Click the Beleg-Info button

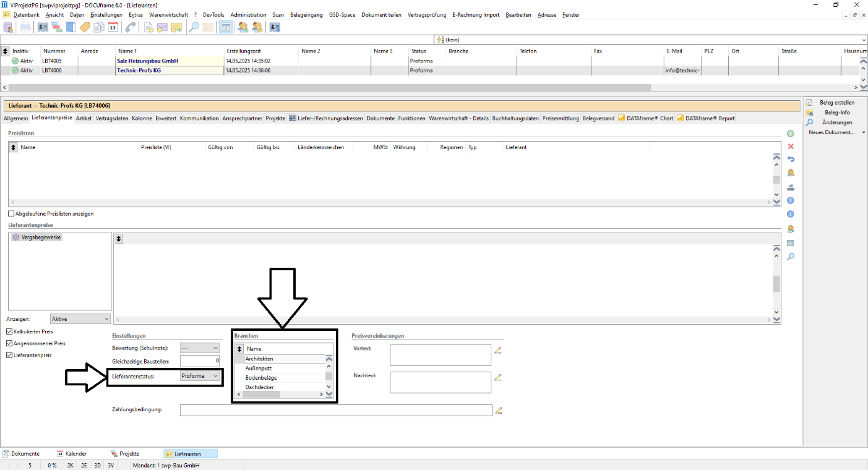[x=837, y=112]
